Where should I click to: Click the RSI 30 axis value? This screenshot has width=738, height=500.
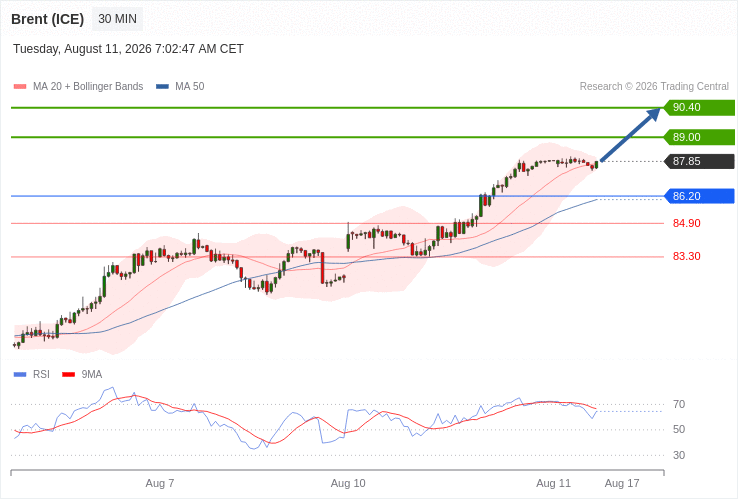click(679, 455)
